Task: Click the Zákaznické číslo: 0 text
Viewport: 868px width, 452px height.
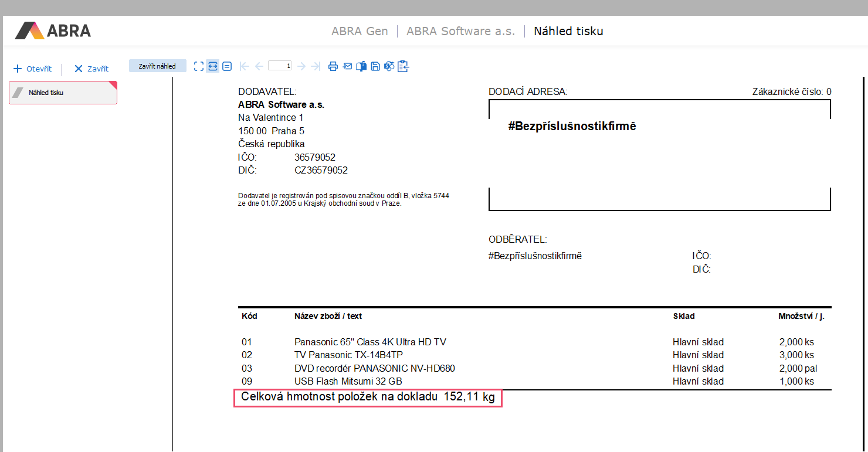Action: click(x=792, y=91)
